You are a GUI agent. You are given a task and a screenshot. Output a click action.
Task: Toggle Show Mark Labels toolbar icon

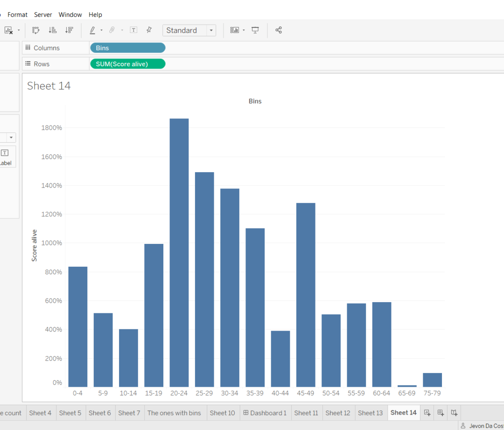click(133, 30)
